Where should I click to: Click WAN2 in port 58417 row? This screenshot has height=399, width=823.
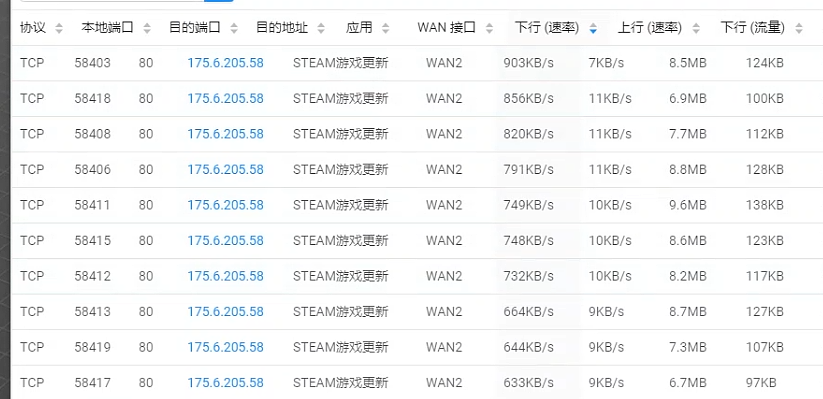[444, 383]
